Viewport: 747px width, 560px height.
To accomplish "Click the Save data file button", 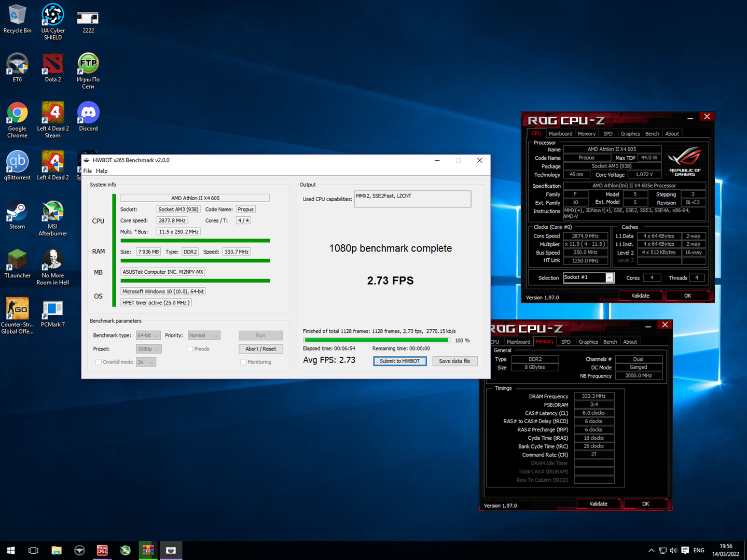I will (454, 361).
